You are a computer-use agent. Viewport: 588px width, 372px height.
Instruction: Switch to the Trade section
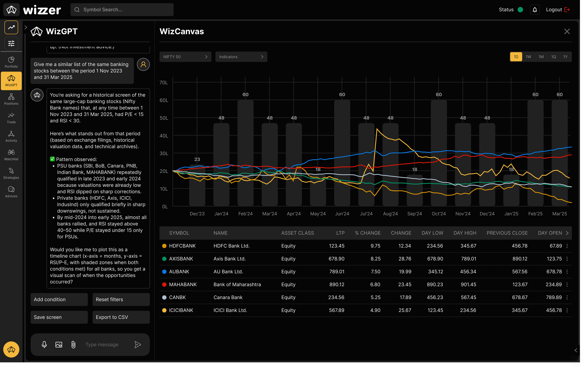point(11,117)
